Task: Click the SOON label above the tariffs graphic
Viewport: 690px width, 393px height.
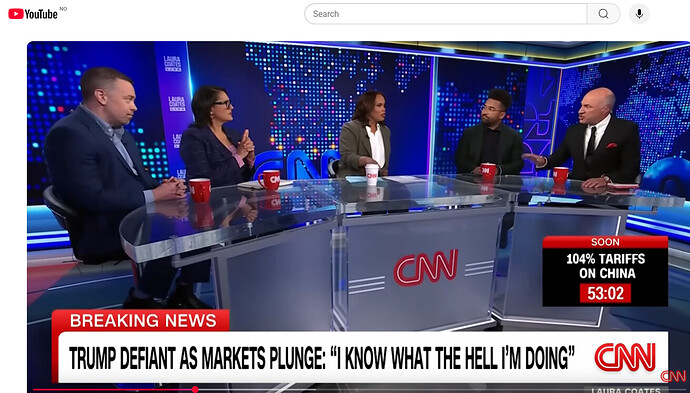Action: click(605, 242)
